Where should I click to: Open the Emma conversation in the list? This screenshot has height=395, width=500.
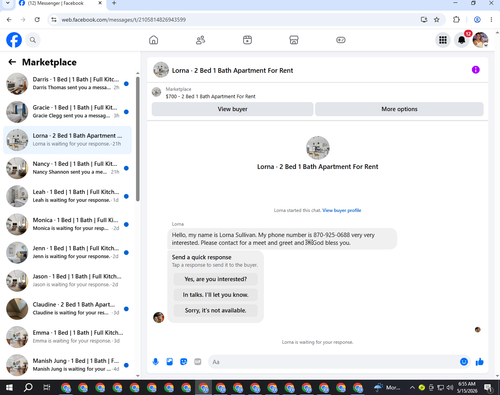[x=67, y=337]
